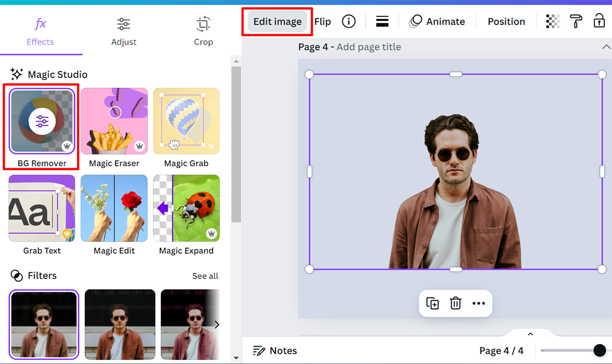Open the BG Remover tool

click(x=42, y=121)
